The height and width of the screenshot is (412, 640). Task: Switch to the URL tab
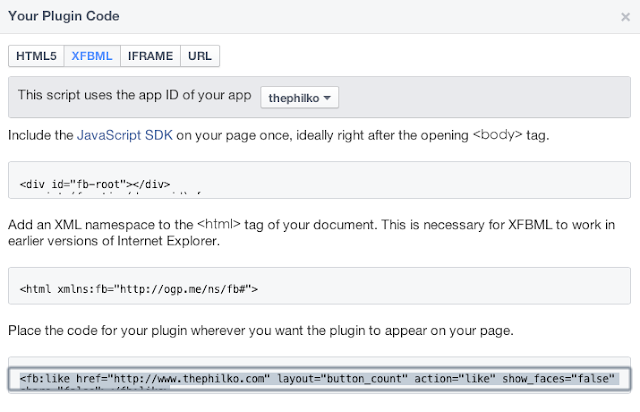[x=200, y=56]
